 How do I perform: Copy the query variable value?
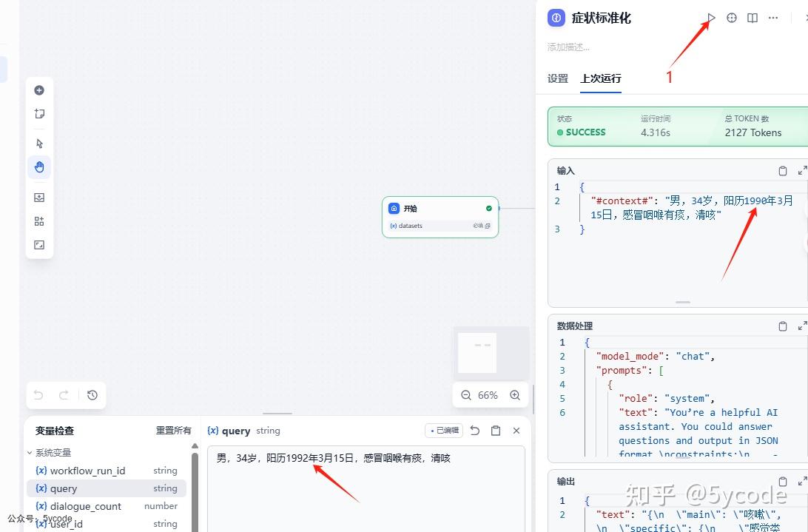coord(496,431)
